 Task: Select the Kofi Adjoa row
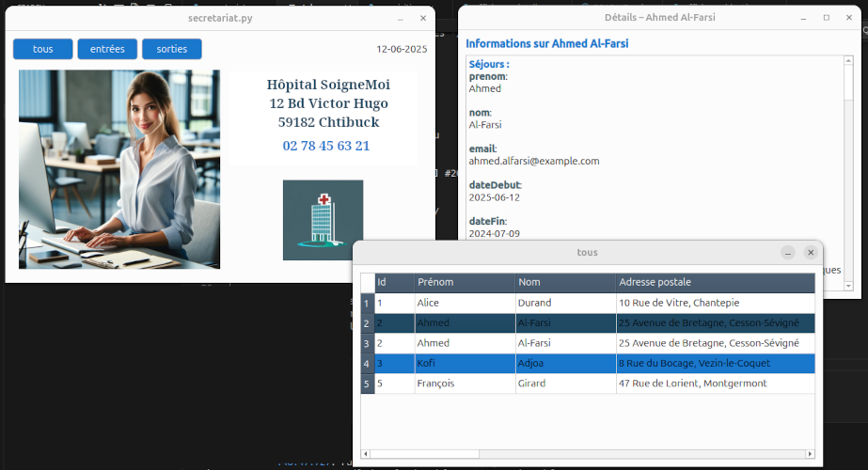click(x=465, y=363)
